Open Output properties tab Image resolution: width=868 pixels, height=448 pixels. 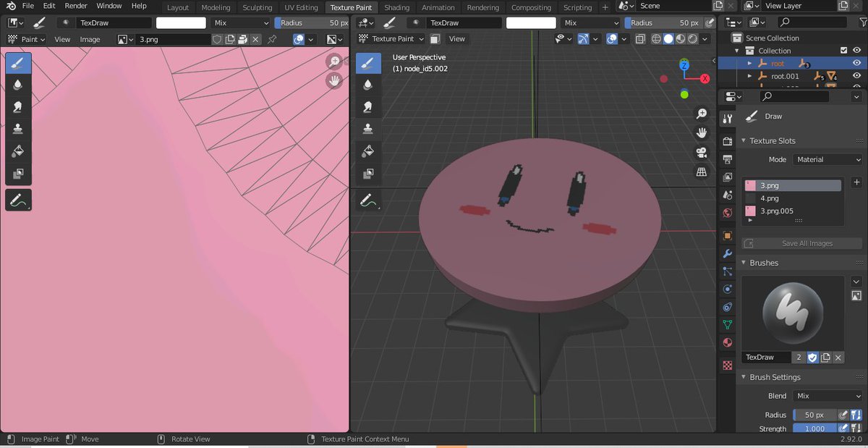tap(728, 158)
